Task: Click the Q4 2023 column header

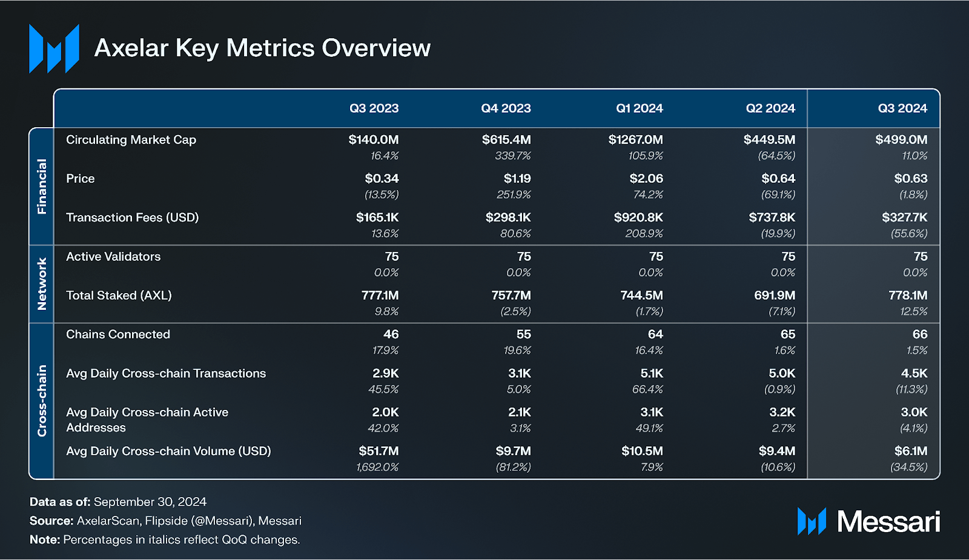Action: pos(506,108)
